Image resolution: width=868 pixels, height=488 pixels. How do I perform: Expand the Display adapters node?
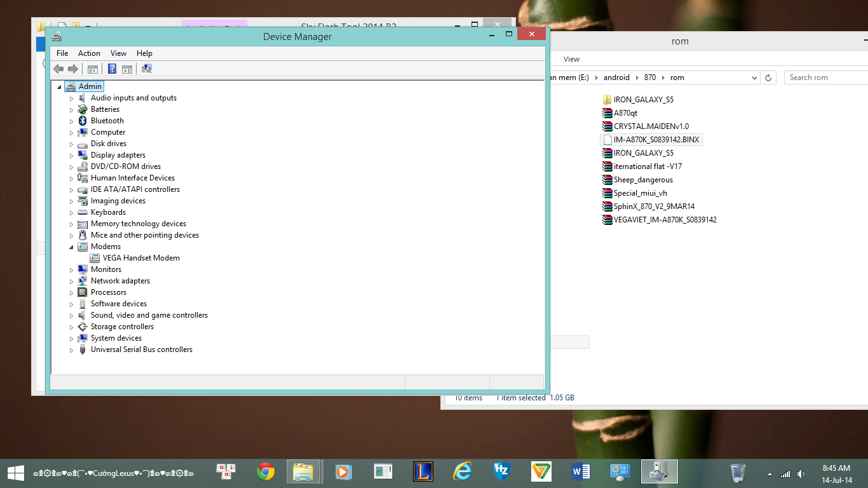click(x=71, y=156)
